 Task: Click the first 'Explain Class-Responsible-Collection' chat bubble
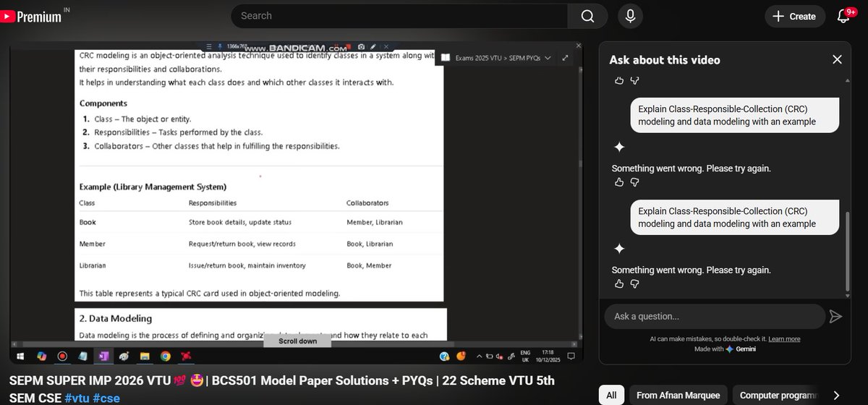point(735,115)
